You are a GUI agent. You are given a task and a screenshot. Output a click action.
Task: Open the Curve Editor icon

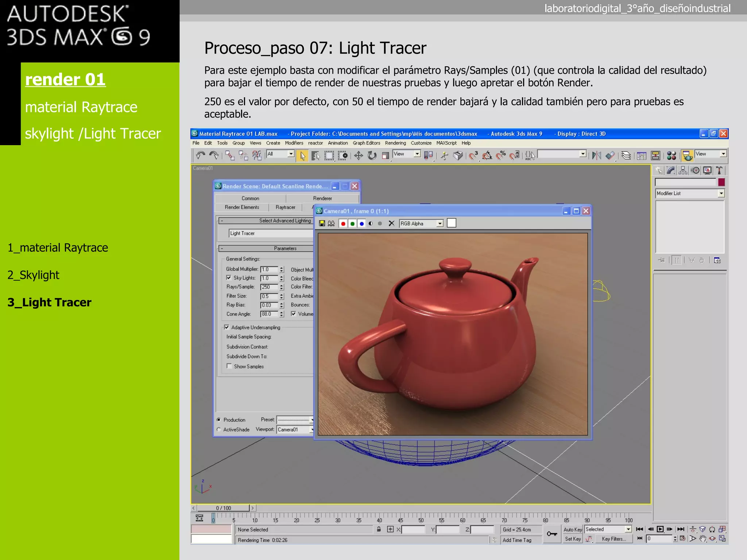[x=642, y=156]
